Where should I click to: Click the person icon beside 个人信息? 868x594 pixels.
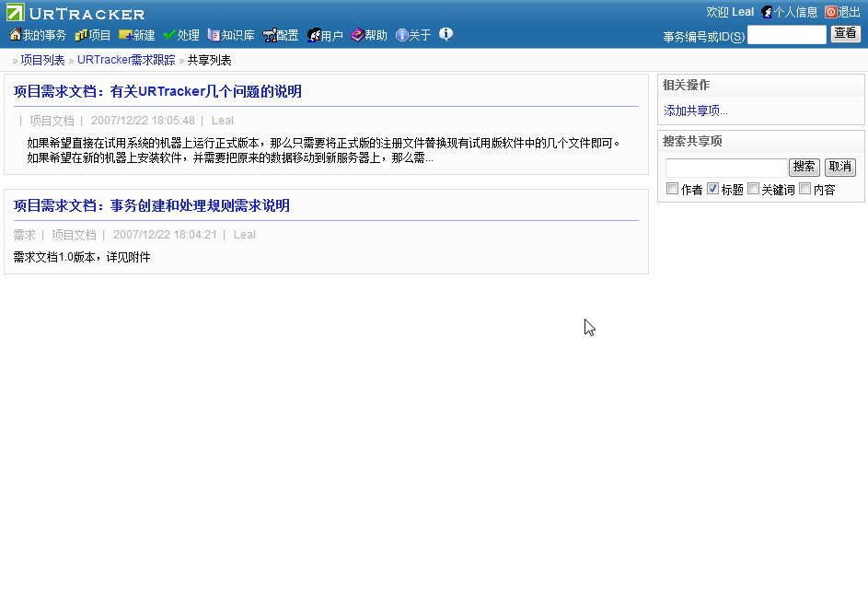(x=767, y=12)
